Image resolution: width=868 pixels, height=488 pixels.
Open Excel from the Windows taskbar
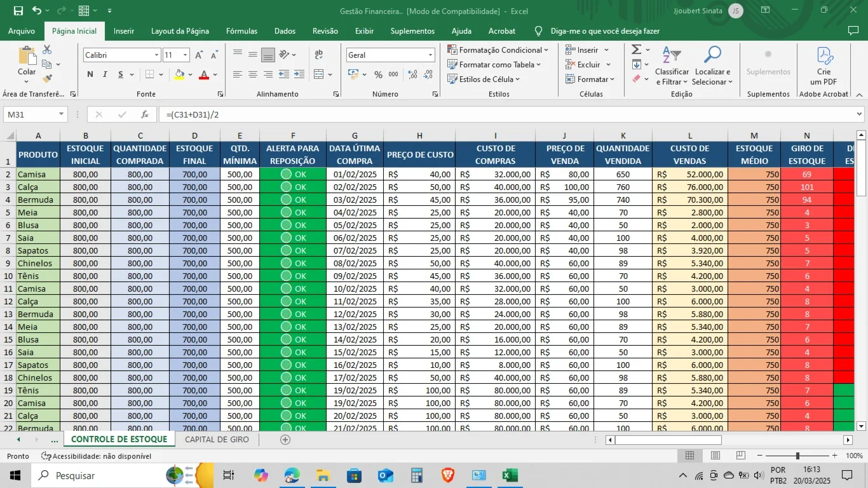(510, 475)
